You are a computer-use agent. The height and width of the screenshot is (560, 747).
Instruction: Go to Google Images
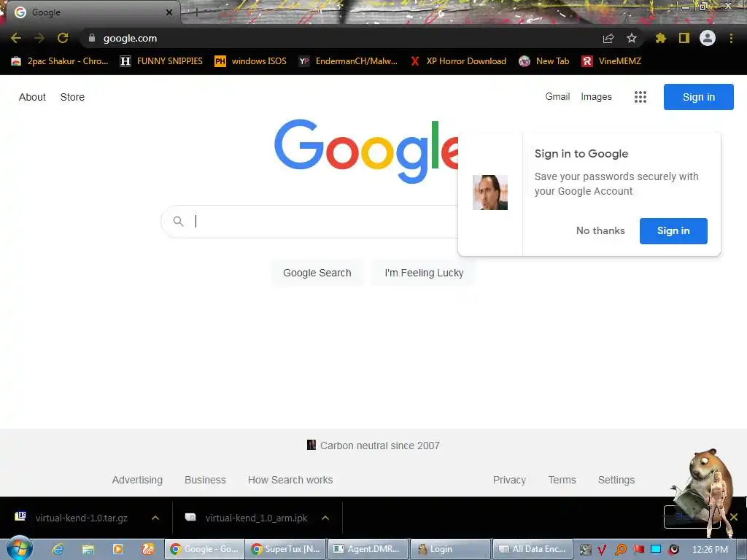(x=596, y=97)
